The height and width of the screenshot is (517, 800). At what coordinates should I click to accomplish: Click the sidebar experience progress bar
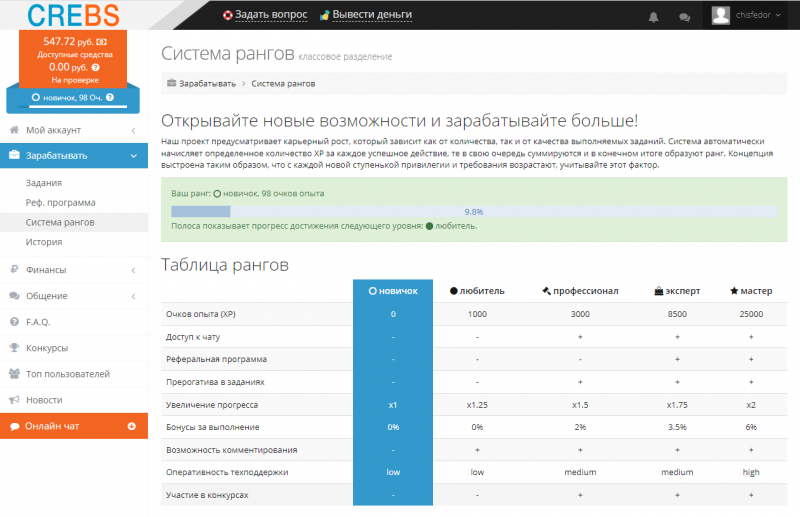(73, 106)
